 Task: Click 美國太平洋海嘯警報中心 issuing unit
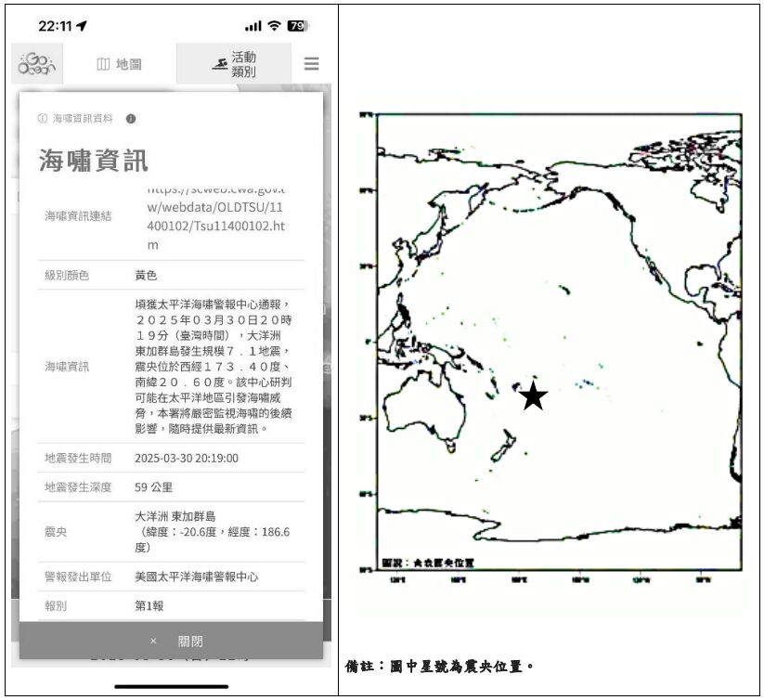(x=197, y=577)
